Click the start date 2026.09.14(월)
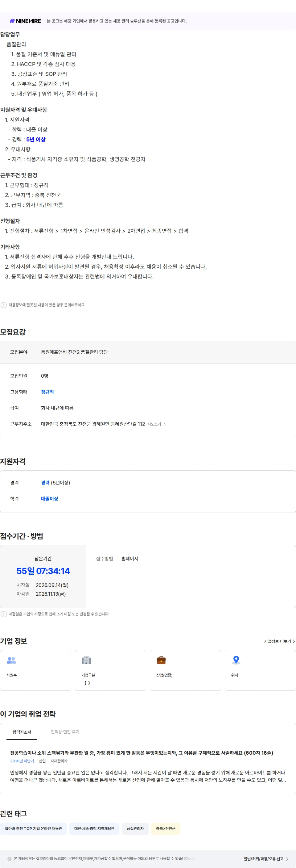The height and width of the screenshot is (868, 296). 52,585
